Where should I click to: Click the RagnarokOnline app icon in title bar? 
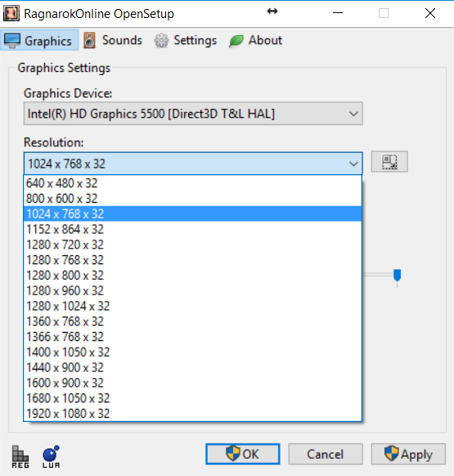(11, 13)
